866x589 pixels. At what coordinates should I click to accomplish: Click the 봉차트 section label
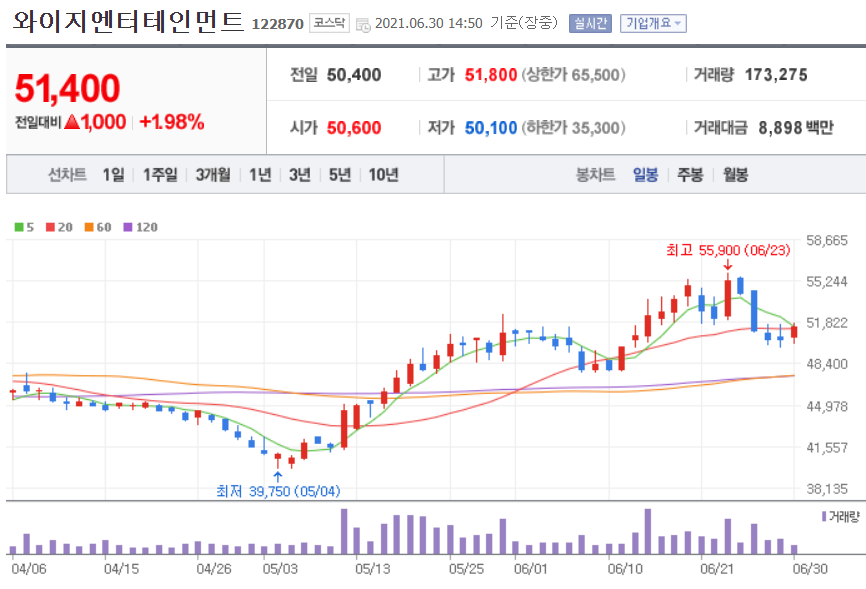point(595,175)
